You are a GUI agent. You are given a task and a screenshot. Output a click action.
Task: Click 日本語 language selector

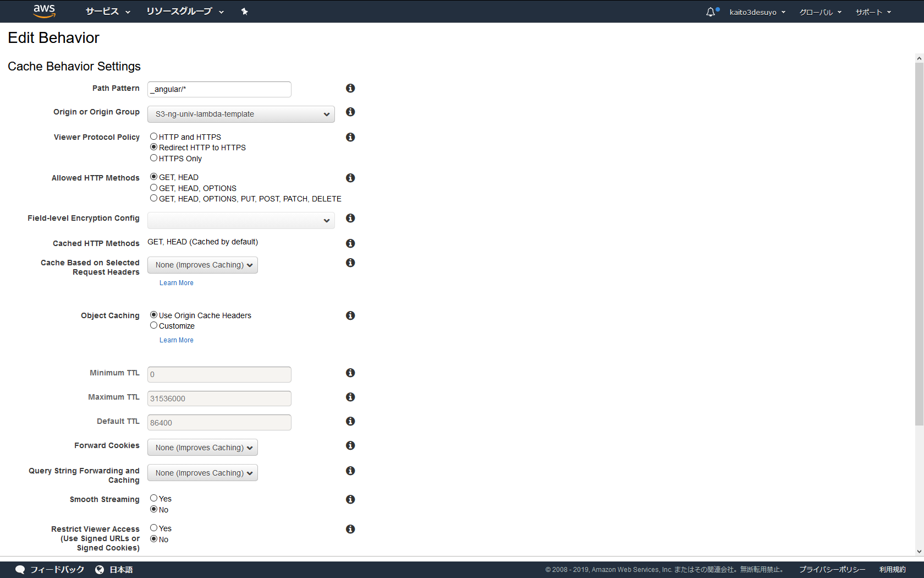(x=121, y=570)
